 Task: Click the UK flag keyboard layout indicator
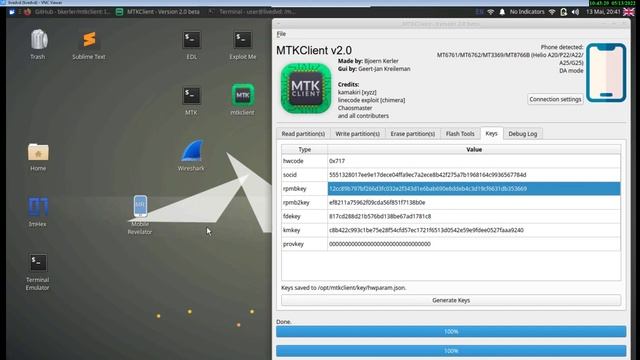[629, 12]
